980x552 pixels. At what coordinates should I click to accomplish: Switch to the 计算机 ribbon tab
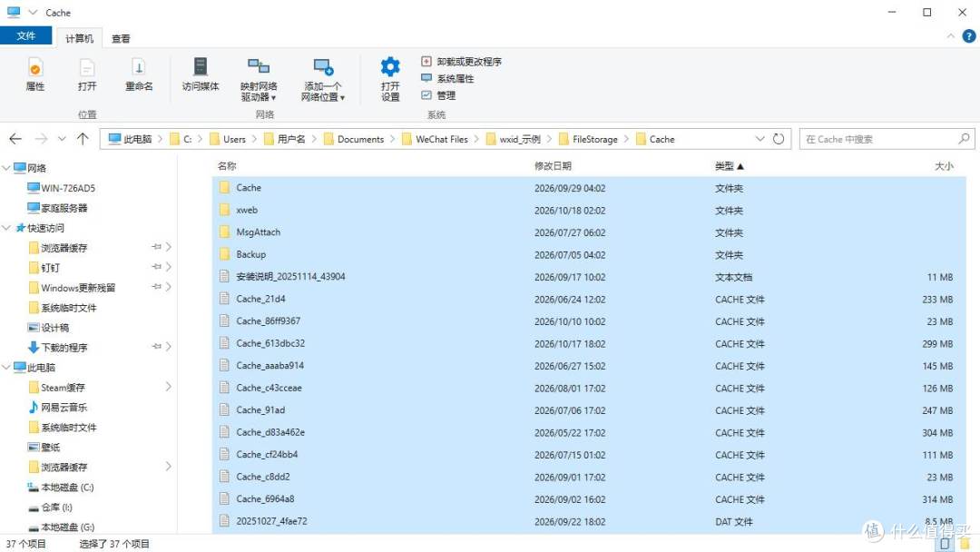[x=79, y=38]
